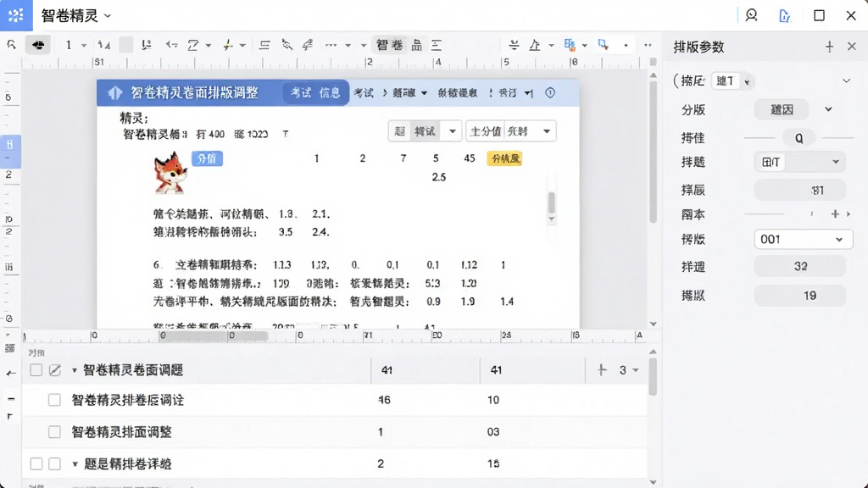Click the info circle icon in blue header
This screenshot has height=488, width=868.
549,93
